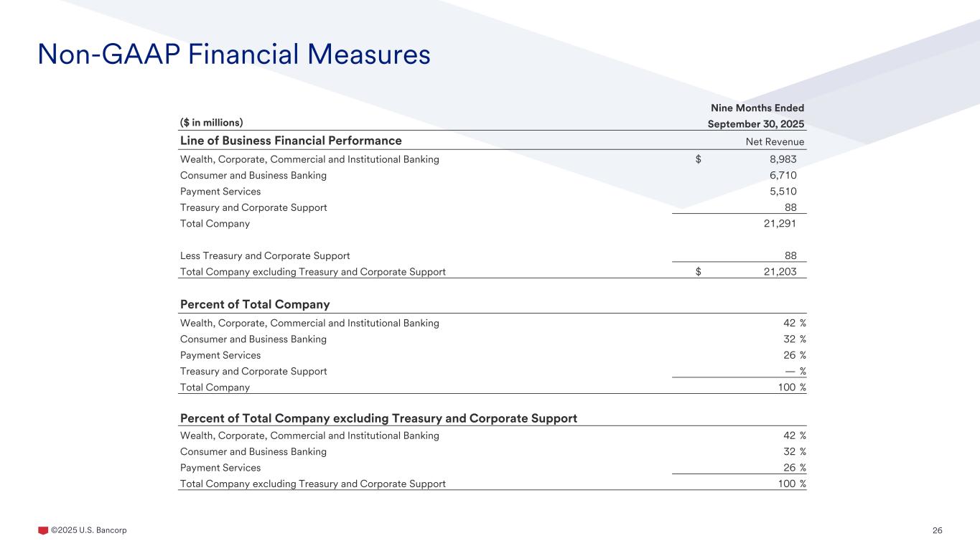Select the 5,510 Payment Services revenue figure
980x551 pixels.
783,192
